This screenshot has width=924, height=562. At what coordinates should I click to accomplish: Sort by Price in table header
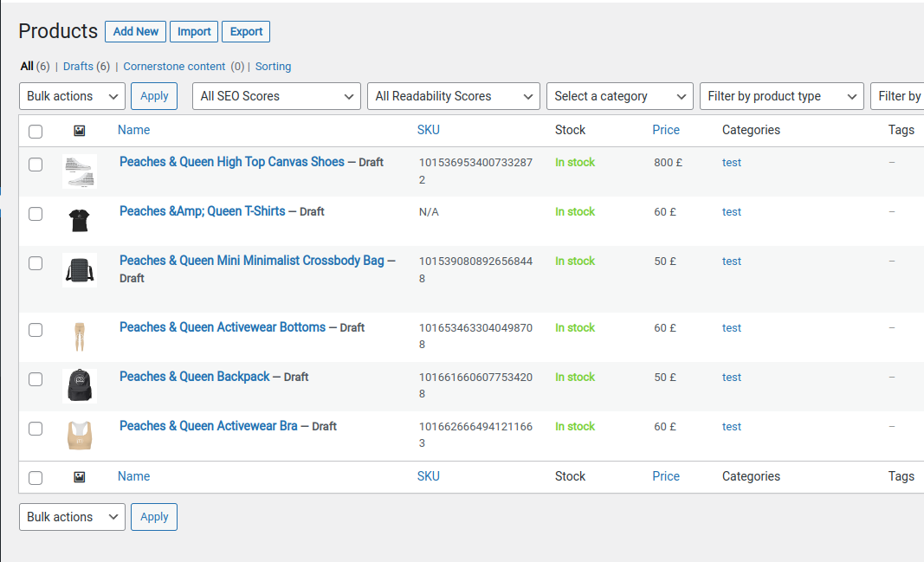point(666,130)
